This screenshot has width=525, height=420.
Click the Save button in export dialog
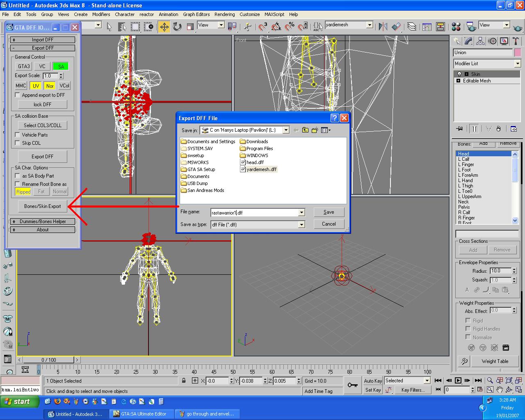329,212
